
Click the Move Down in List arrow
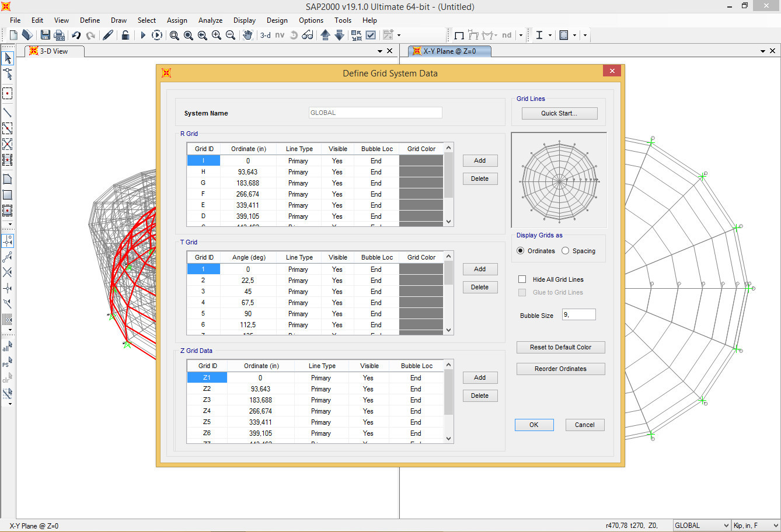coord(340,35)
